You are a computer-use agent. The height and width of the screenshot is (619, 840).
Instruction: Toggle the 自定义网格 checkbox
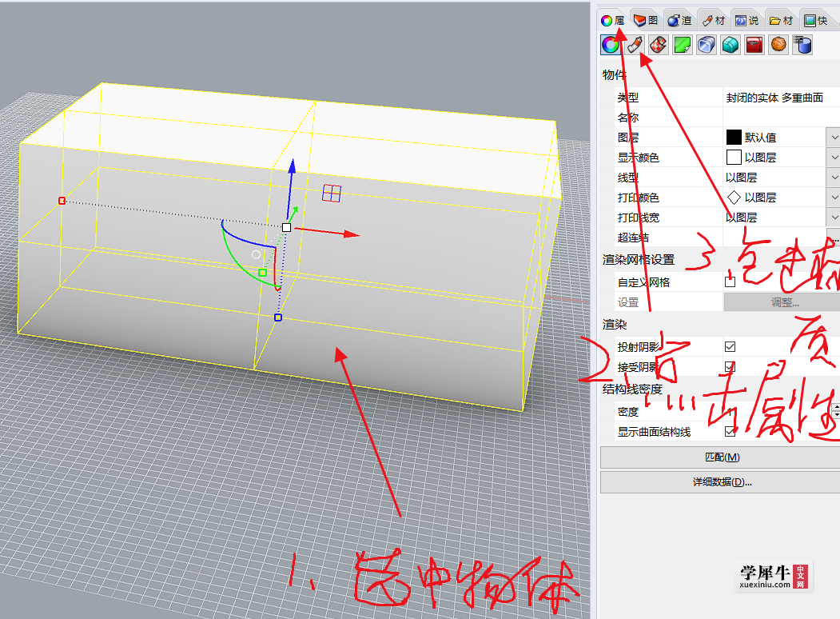pyautogui.click(x=731, y=282)
